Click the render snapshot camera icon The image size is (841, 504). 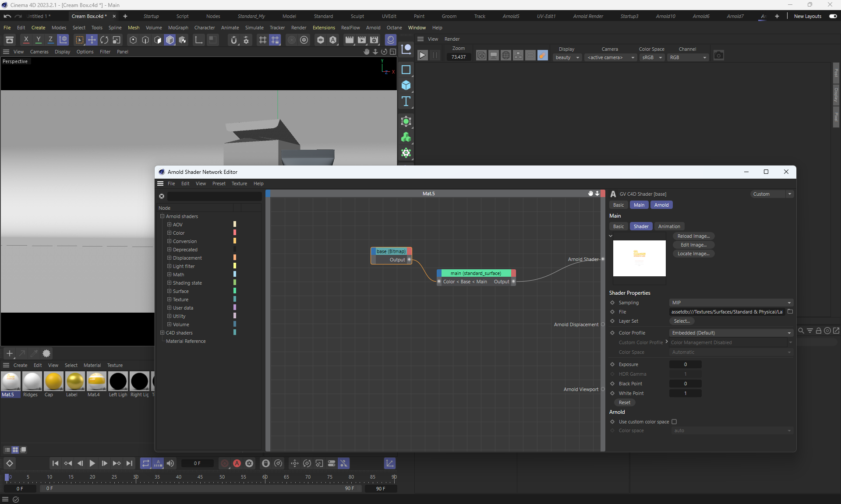click(x=718, y=56)
